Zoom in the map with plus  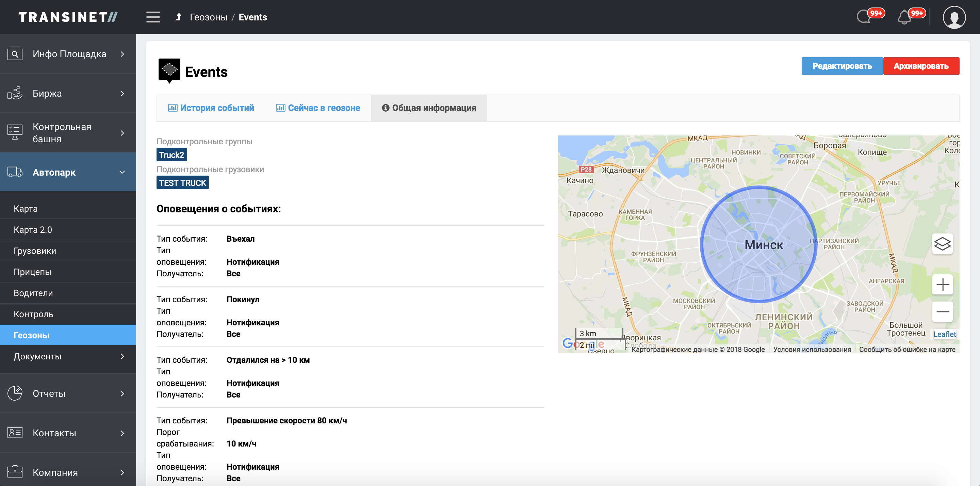pos(942,284)
